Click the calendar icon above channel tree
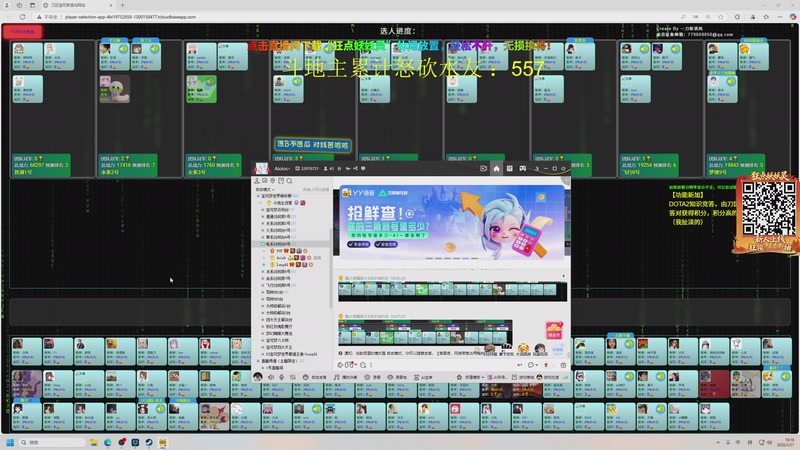This screenshot has width=800, height=450. pos(281,181)
